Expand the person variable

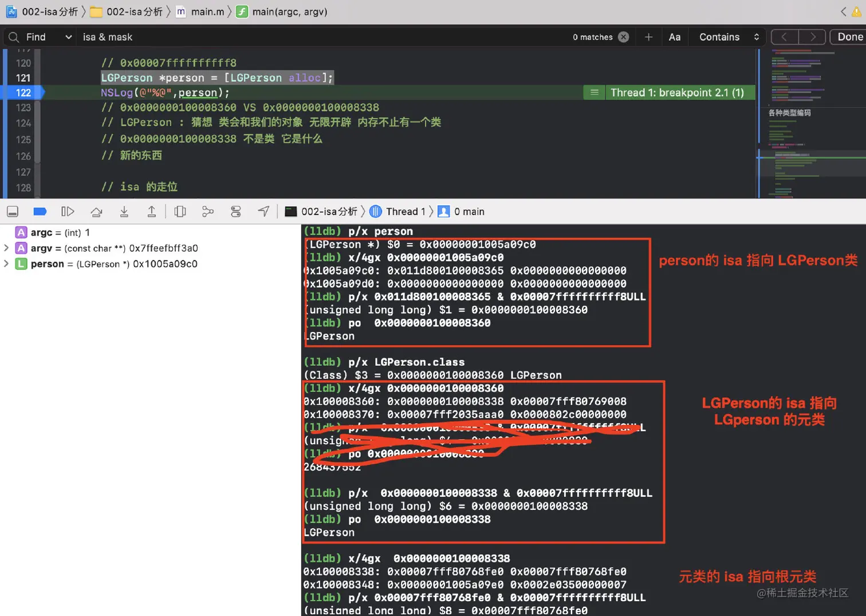[6, 263]
